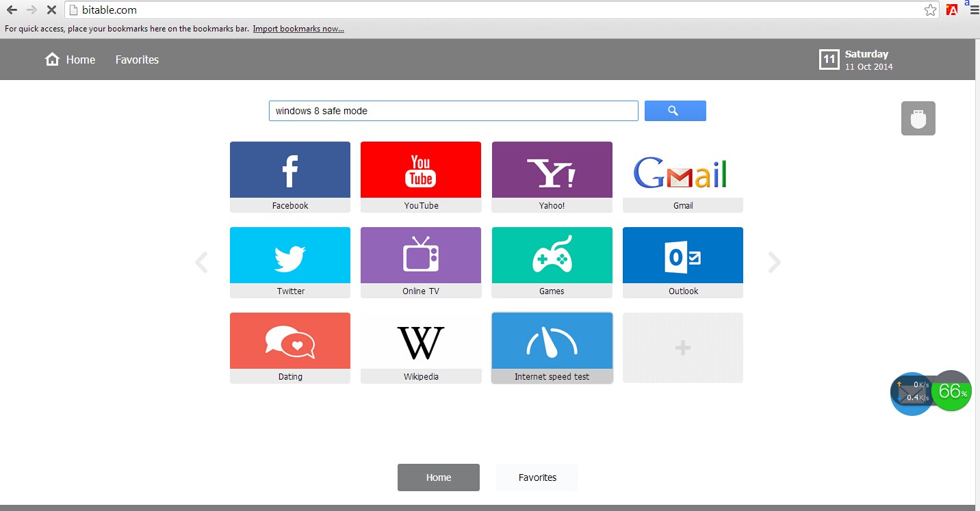Click the Facebook label under its tile
The width and height of the screenshot is (980, 511).
(290, 205)
